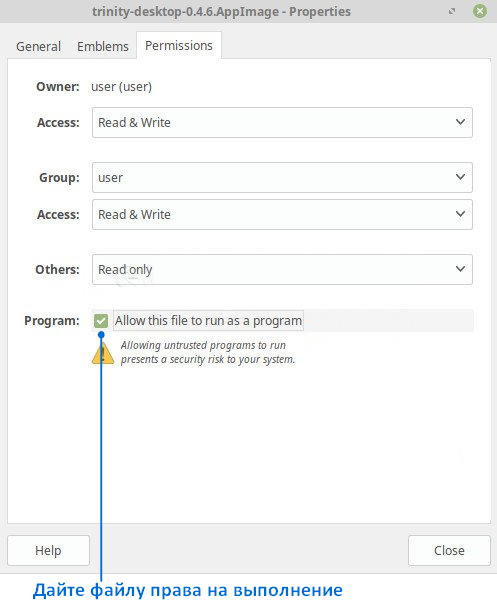Screen dimensions: 497x604
Task: Click the chevron arrow of Group user combo
Action: point(460,177)
